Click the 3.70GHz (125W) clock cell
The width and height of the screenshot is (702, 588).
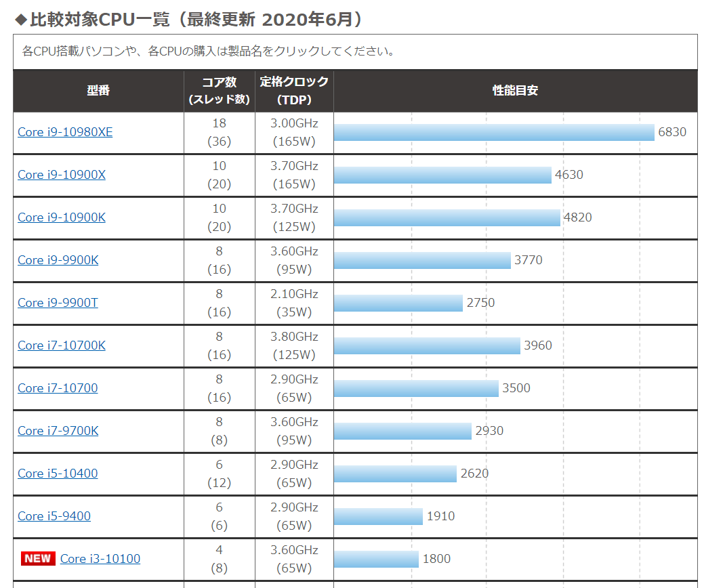(x=294, y=218)
